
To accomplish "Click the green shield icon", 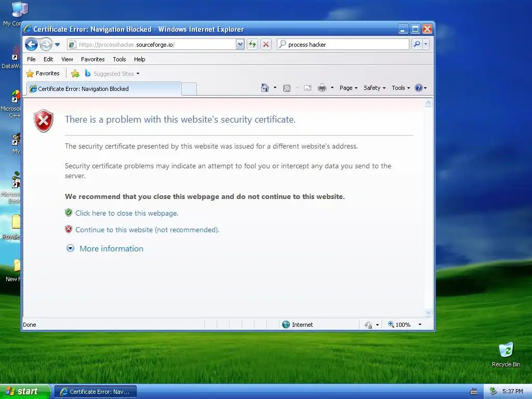I will pos(69,212).
